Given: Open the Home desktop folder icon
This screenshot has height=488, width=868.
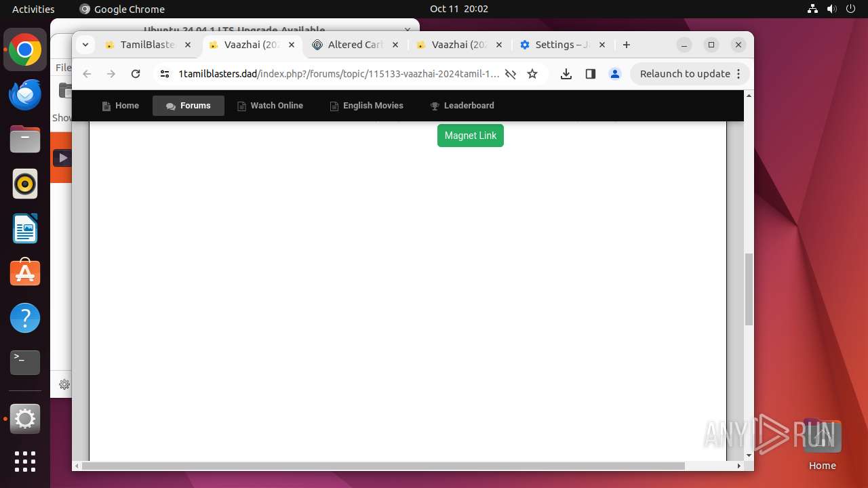Looking at the screenshot, I should coord(822,445).
